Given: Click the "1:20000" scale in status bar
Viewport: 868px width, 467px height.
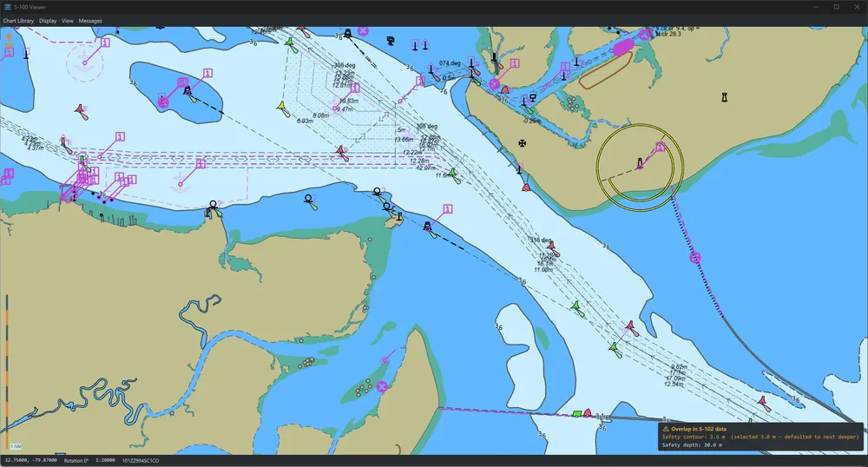Looking at the screenshot, I should pos(105,460).
